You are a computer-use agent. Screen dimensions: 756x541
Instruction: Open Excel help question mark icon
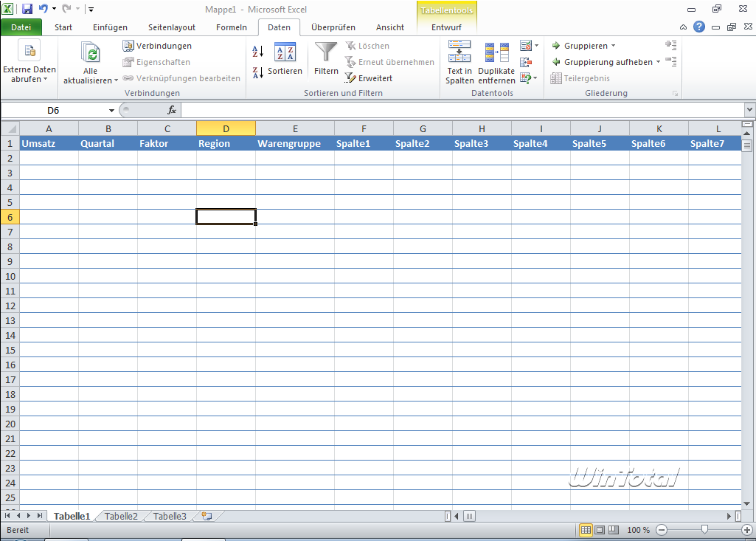click(699, 27)
